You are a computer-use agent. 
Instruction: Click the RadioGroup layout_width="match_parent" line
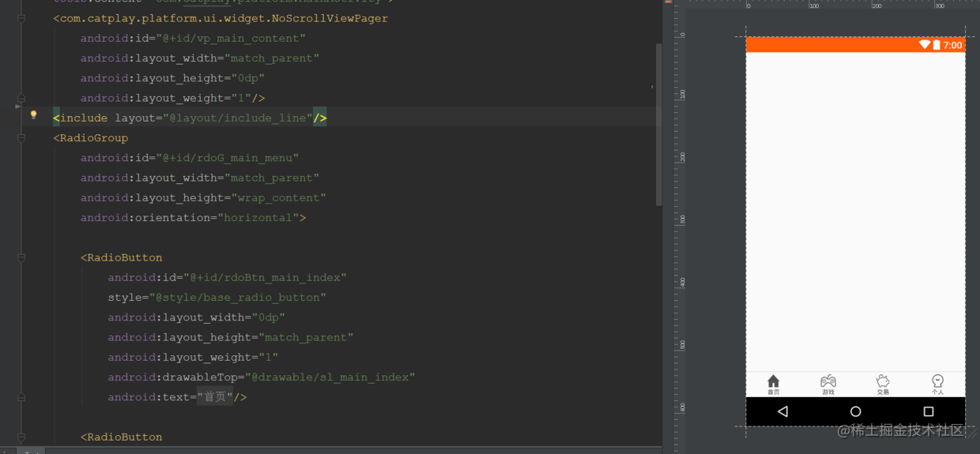pyautogui.click(x=200, y=178)
